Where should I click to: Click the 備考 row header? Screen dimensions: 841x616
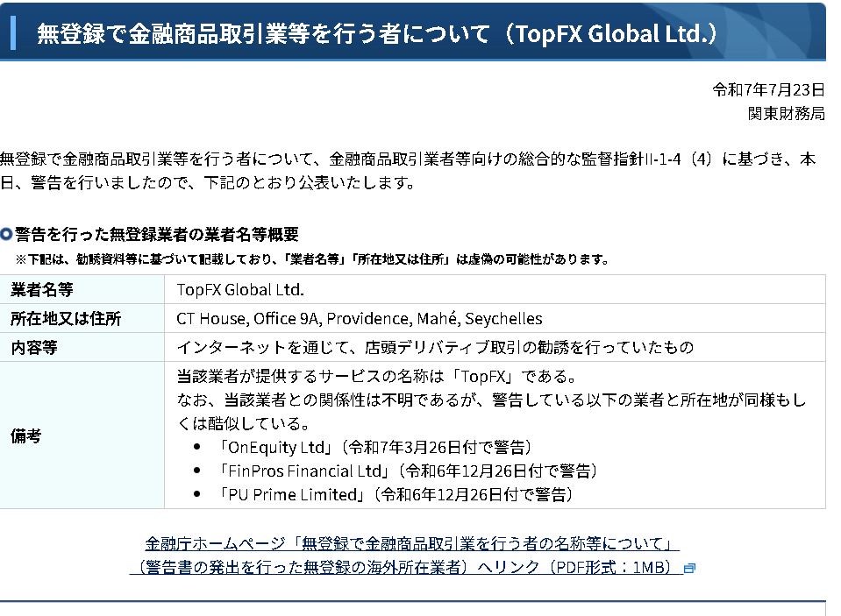(82, 435)
